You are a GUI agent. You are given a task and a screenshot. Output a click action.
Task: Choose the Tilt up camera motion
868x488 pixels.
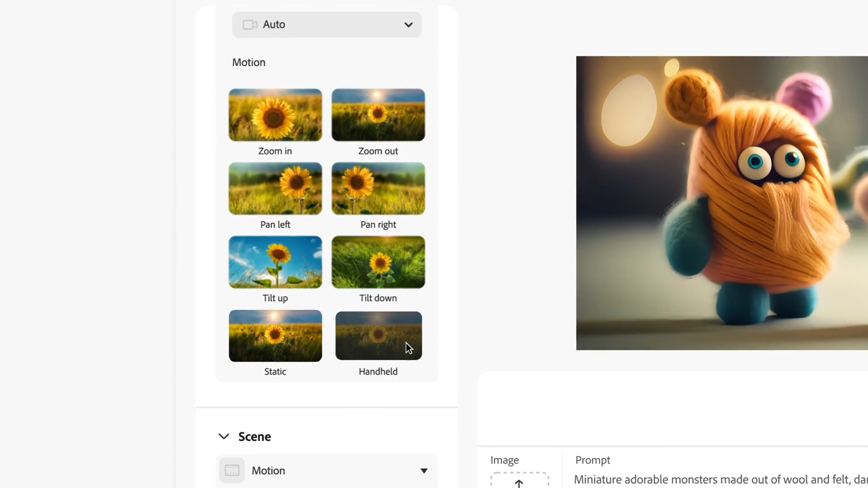tap(275, 262)
